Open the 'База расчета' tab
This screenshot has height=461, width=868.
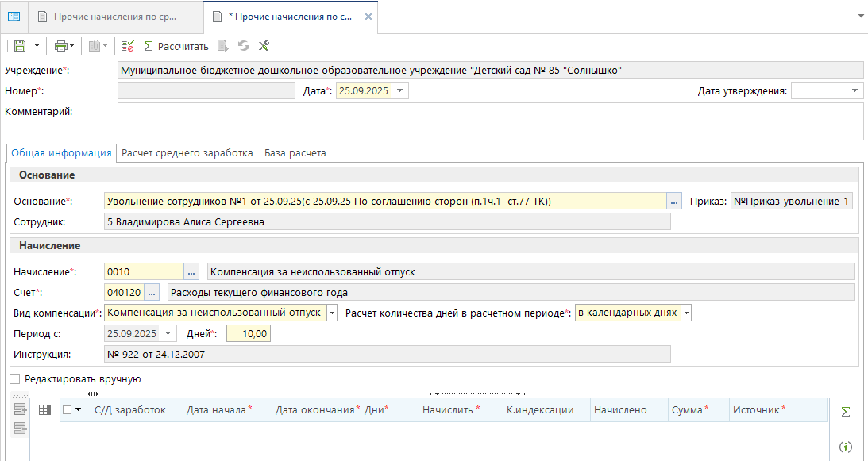coord(295,153)
